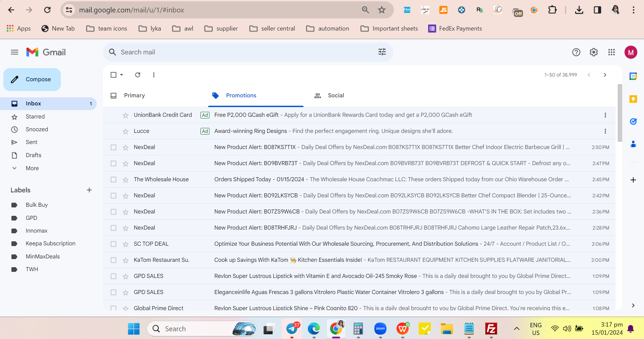Open Gmail settings gear
The image size is (644, 339).
tap(594, 52)
